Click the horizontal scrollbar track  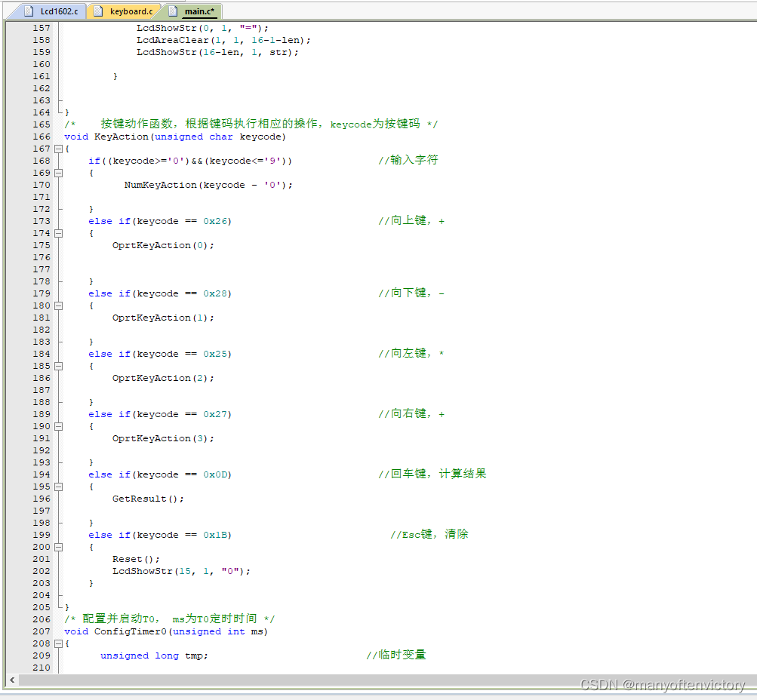coord(386,680)
